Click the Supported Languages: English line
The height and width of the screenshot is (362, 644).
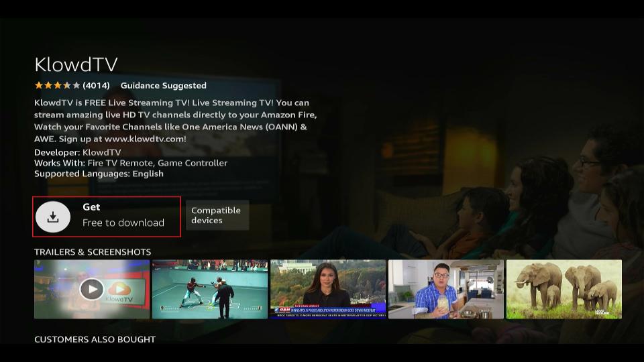(99, 174)
